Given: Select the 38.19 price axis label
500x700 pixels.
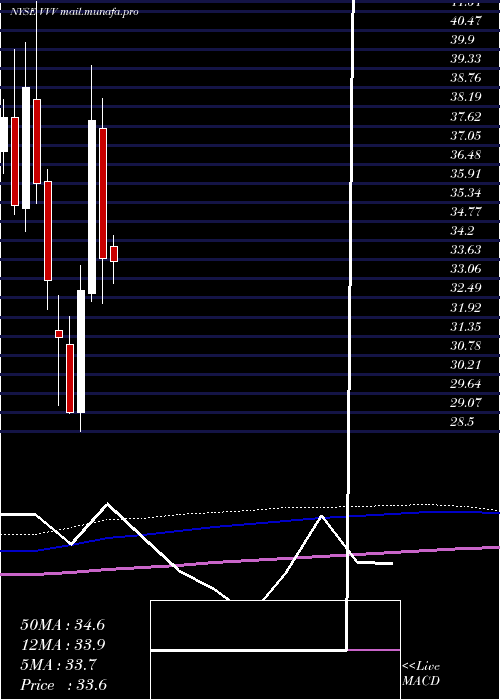Looking at the screenshot, I should (466, 97).
